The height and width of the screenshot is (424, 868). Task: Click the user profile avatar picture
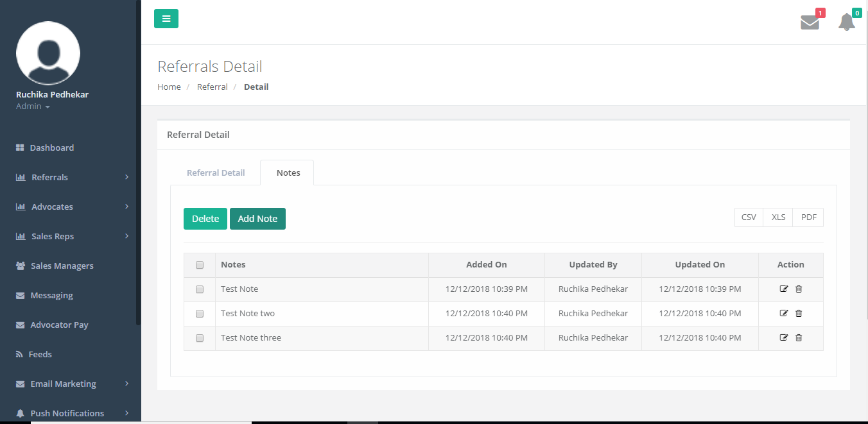pos(48,53)
